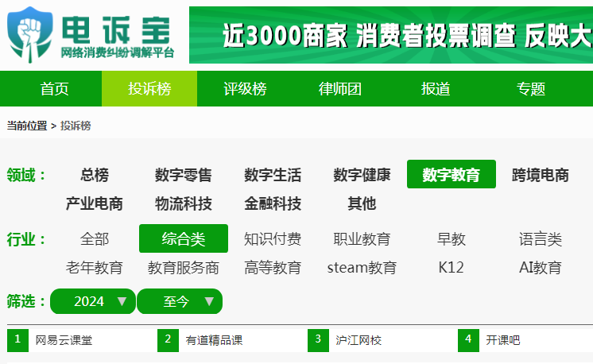
Task: Choose the 语言类 industry filter
Action: (541, 239)
